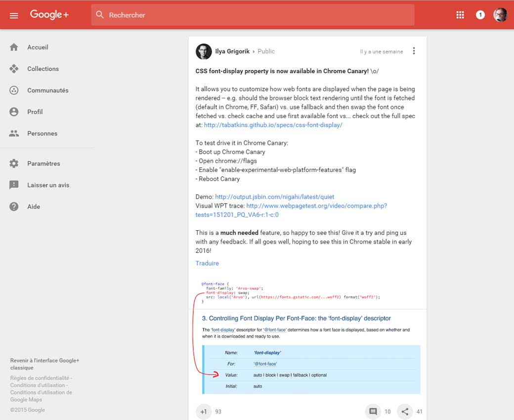Share the post using share icon
The width and height of the screenshot is (514, 420).
(x=405, y=412)
